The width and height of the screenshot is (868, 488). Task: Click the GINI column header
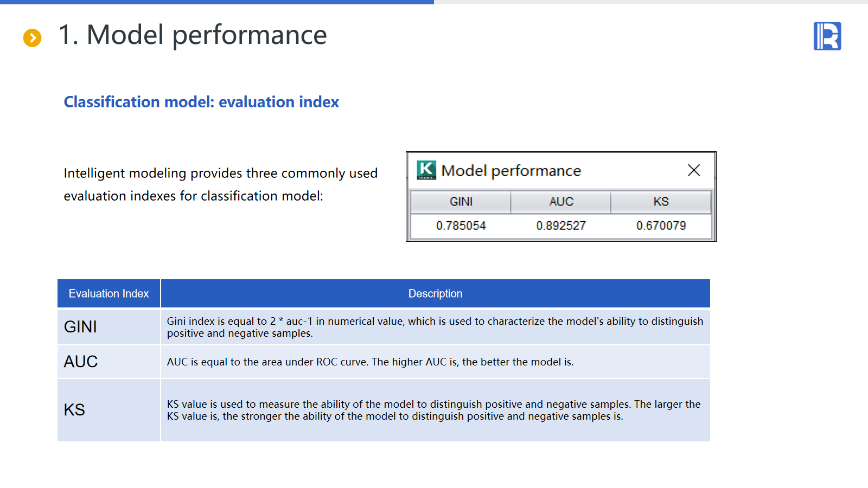pyautogui.click(x=461, y=202)
